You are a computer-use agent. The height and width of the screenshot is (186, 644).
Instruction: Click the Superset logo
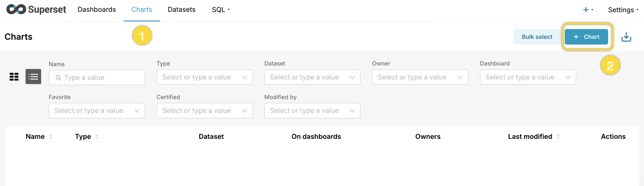pos(36,10)
